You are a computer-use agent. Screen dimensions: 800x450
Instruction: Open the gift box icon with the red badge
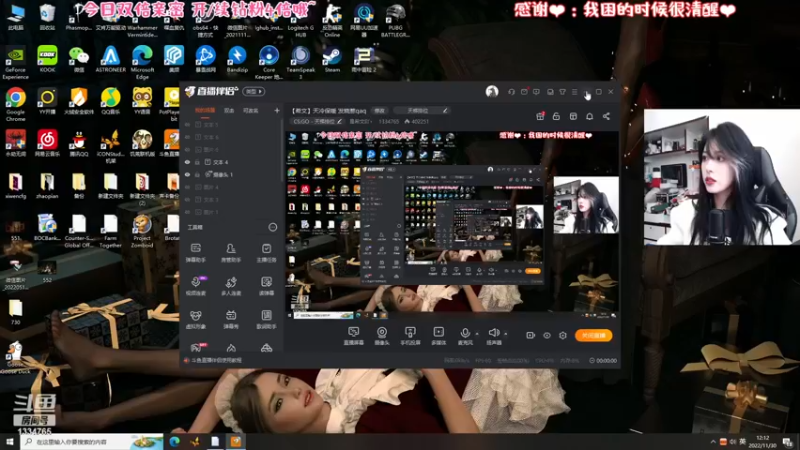[540, 116]
